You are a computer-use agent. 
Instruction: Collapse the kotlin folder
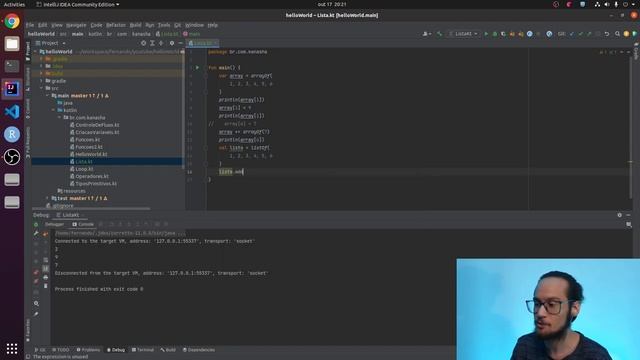(53, 110)
